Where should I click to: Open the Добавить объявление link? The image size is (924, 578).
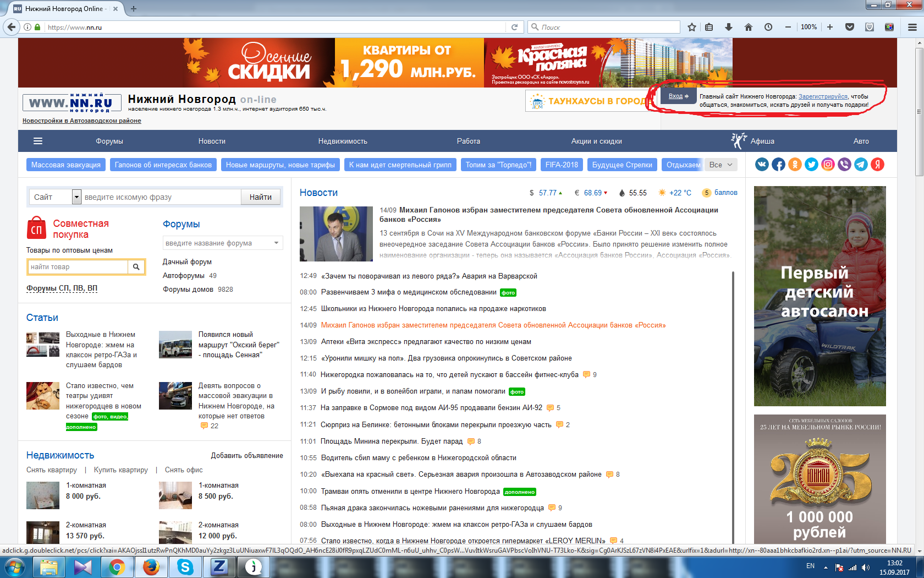(247, 455)
